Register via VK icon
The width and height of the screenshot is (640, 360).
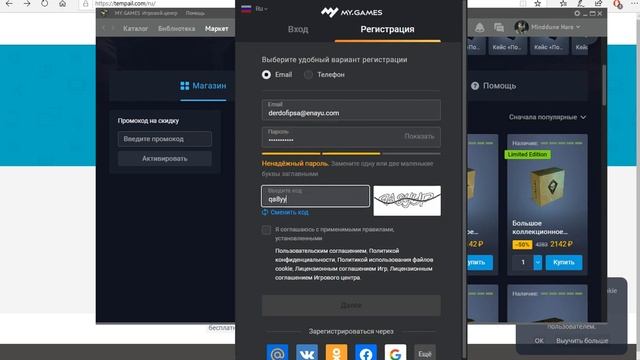[307, 353]
